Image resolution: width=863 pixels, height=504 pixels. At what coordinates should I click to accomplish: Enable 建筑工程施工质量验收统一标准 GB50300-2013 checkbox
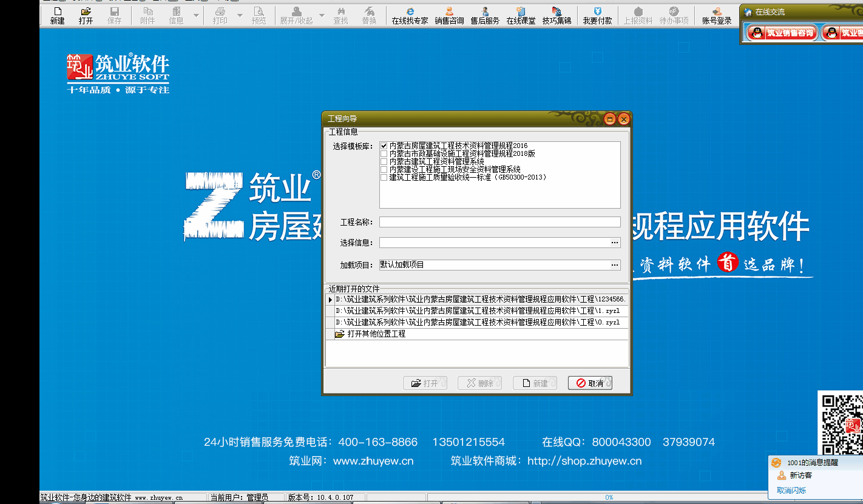[x=384, y=178]
